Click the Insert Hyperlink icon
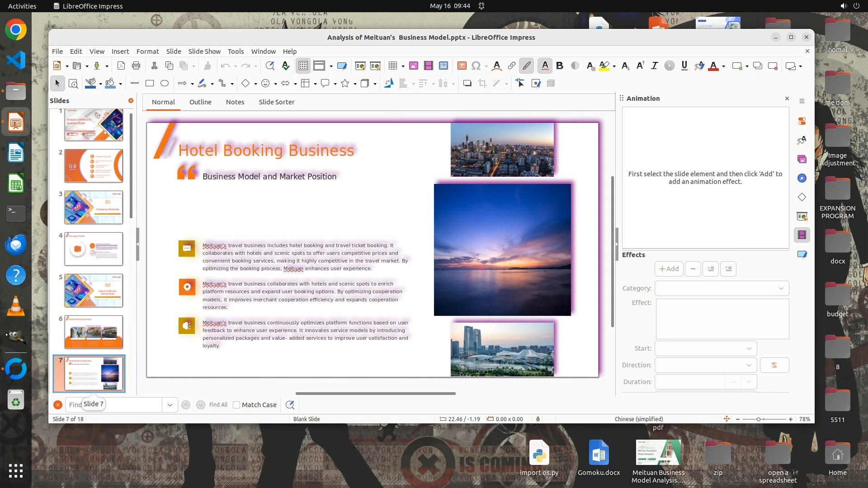Image resolution: width=868 pixels, height=488 pixels. (x=511, y=66)
